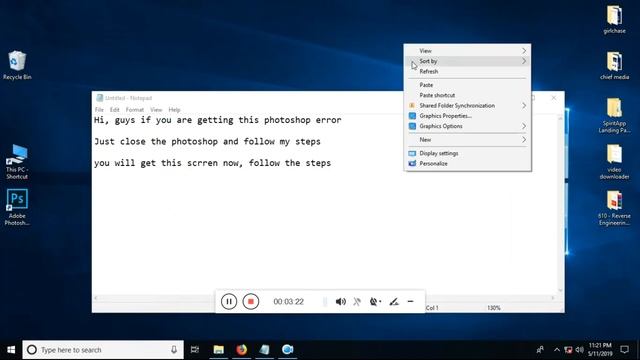Stop the screen recording
The height and width of the screenshot is (360, 640).
tap(251, 302)
